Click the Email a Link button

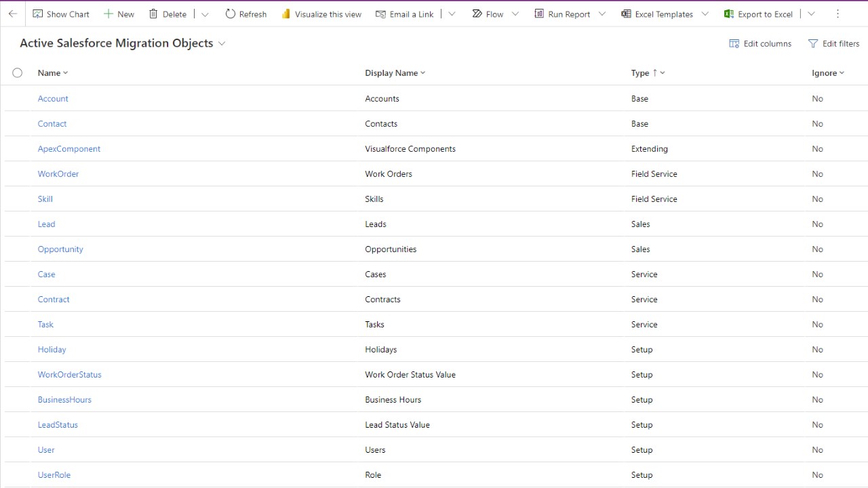point(405,14)
